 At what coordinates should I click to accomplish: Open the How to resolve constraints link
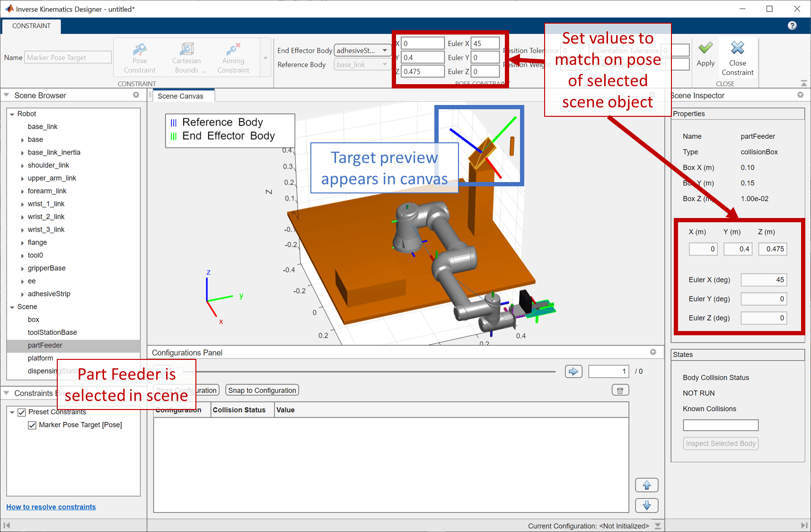(x=51, y=507)
